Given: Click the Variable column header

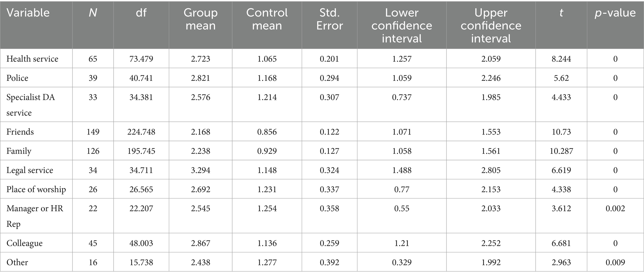Looking at the screenshot, I should [28, 13].
